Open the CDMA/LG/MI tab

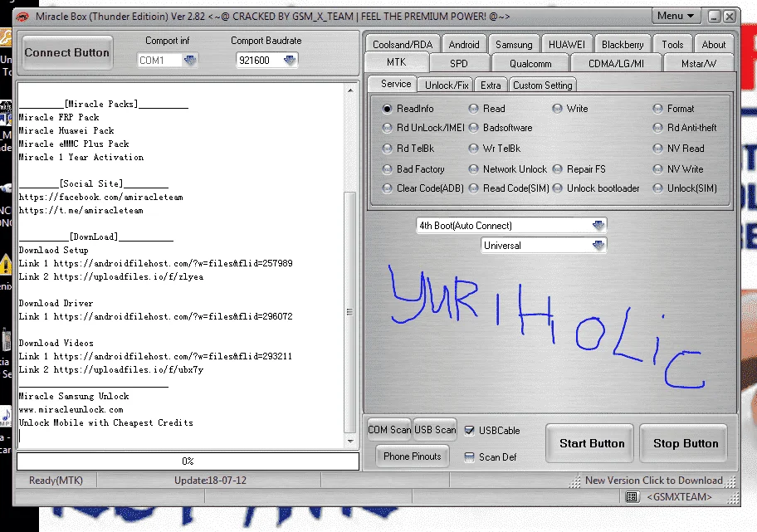pos(616,63)
